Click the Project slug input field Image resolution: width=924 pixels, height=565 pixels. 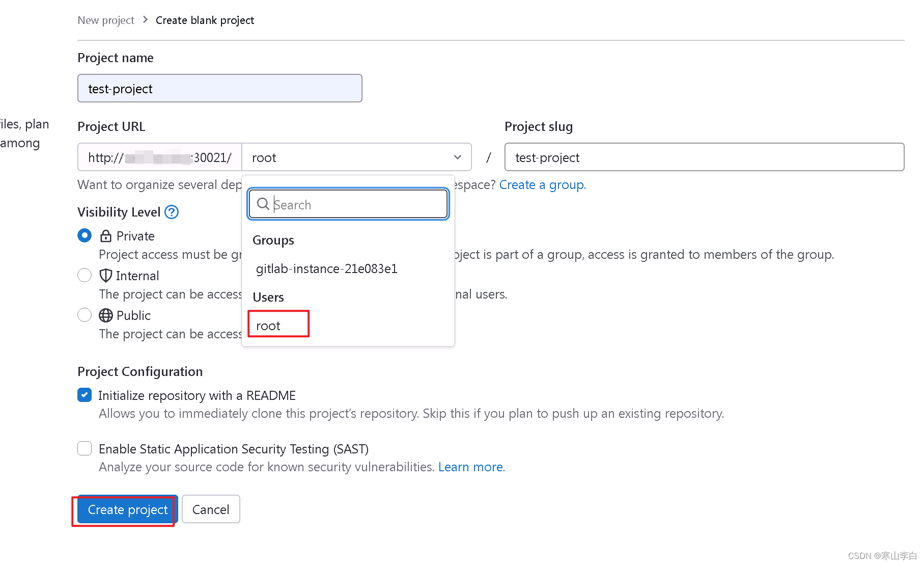(x=704, y=157)
